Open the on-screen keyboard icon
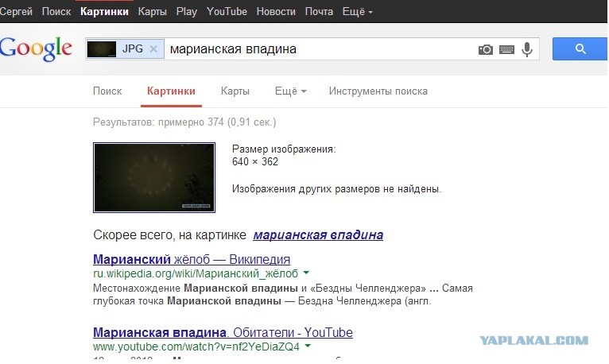 pos(506,49)
